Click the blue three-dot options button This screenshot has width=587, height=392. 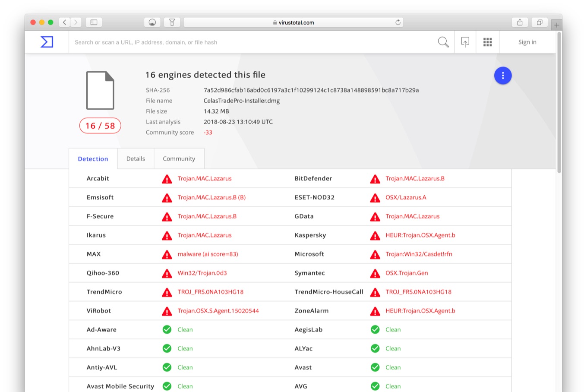pos(502,76)
